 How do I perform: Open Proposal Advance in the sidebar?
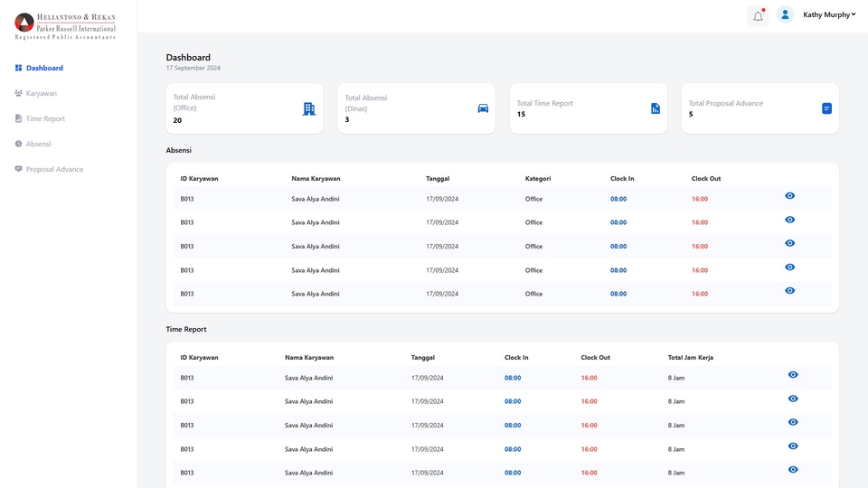click(54, 169)
